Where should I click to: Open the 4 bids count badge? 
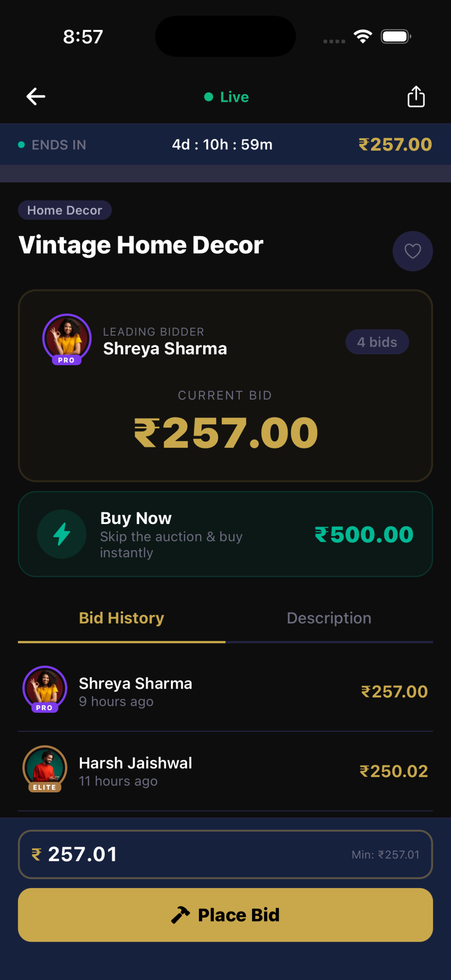(x=377, y=341)
